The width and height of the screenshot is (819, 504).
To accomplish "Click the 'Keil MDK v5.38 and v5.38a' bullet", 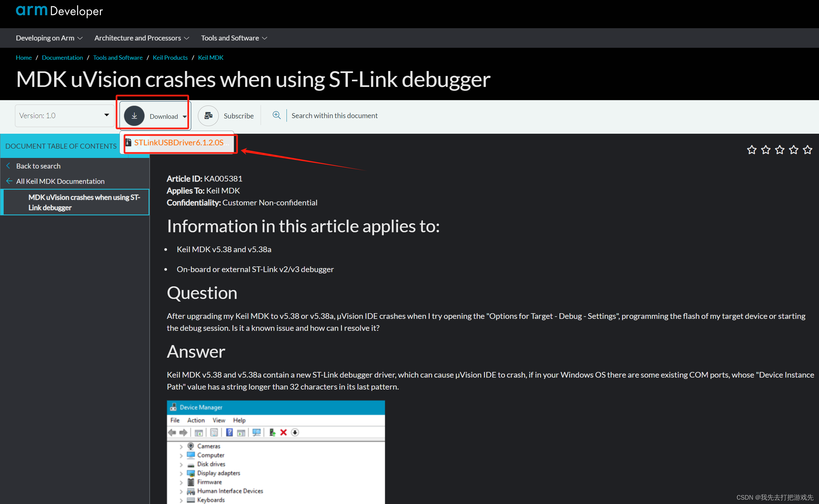I will 224,249.
